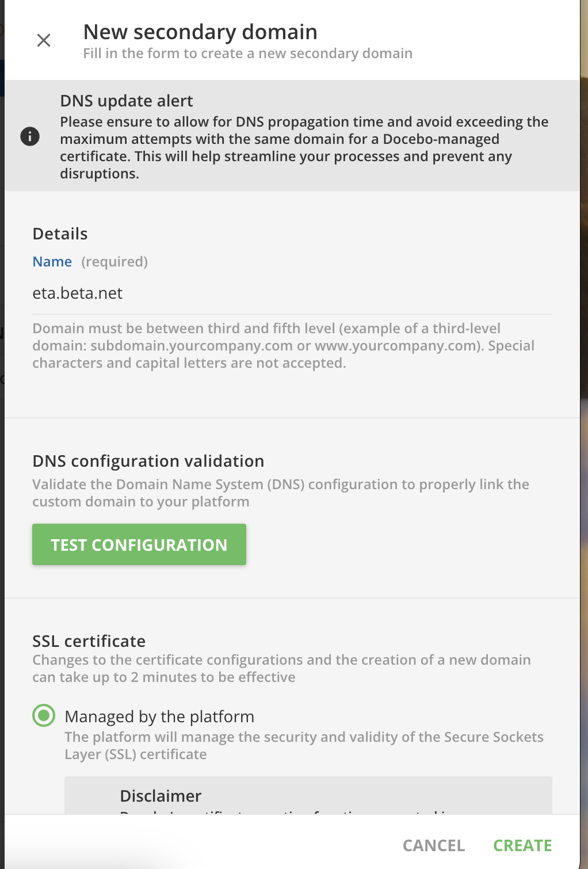Viewport: 588px width, 869px height.
Task: Confirm with the CREATE button
Action: [522, 845]
